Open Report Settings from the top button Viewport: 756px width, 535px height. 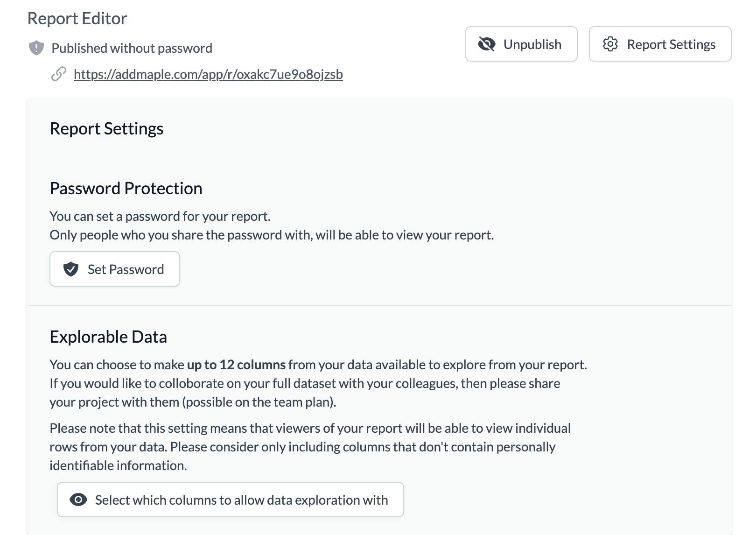click(660, 44)
